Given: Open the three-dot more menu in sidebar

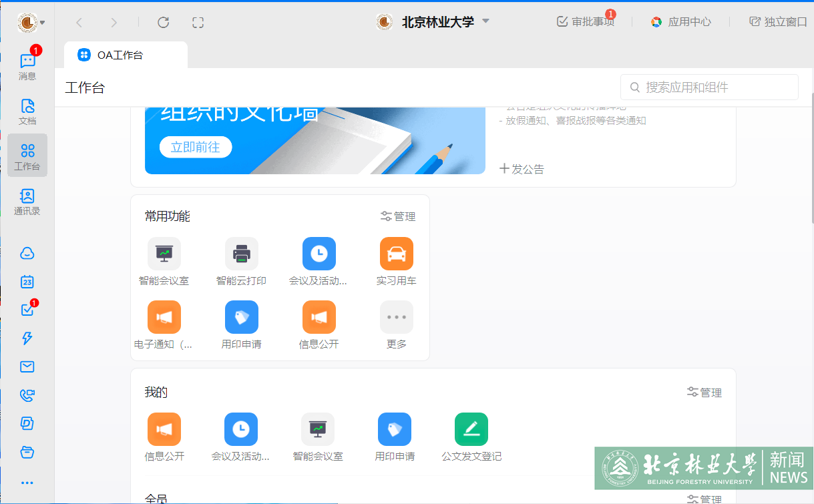Looking at the screenshot, I should tap(27, 482).
